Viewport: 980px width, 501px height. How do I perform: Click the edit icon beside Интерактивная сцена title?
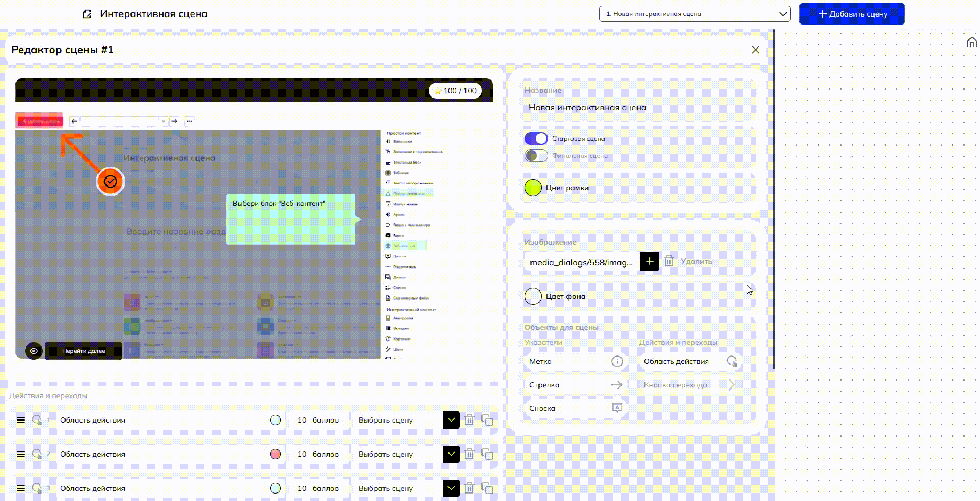[87, 14]
